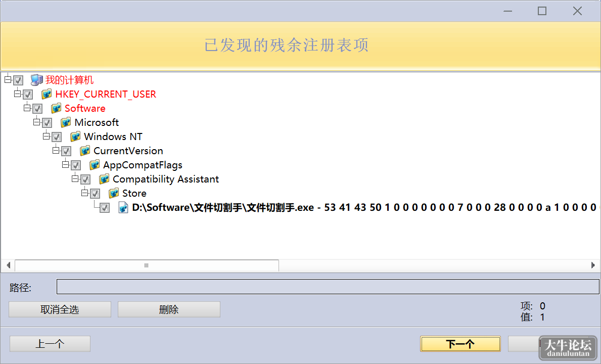The image size is (601, 364).
Task: Click the scrollbar left arrow
Action: (8, 265)
